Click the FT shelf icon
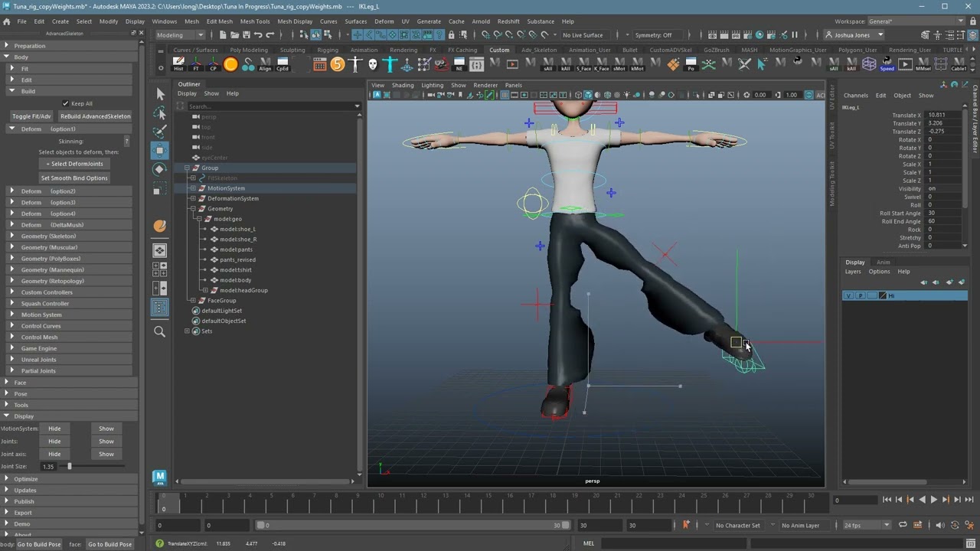The height and width of the screenshot is (551, 980). click(196, 64)
